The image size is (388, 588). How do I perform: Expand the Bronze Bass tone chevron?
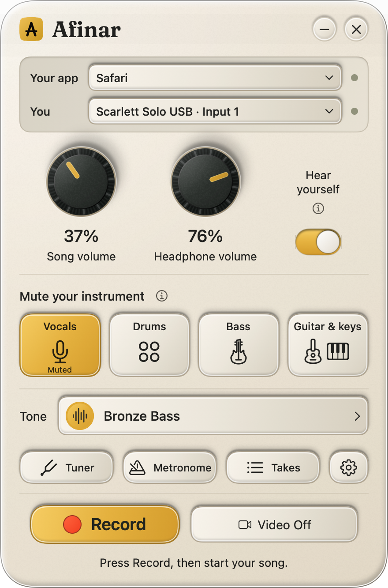click(357, 416)
